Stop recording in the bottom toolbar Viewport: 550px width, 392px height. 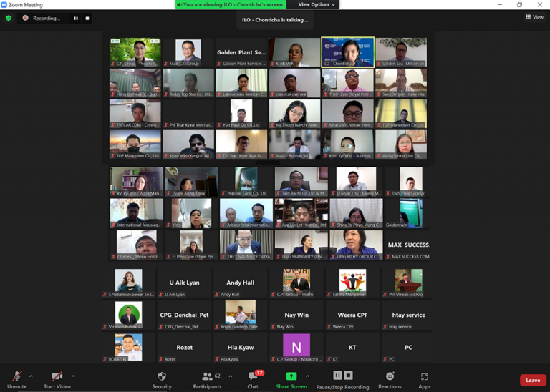(x=349, y=376)
